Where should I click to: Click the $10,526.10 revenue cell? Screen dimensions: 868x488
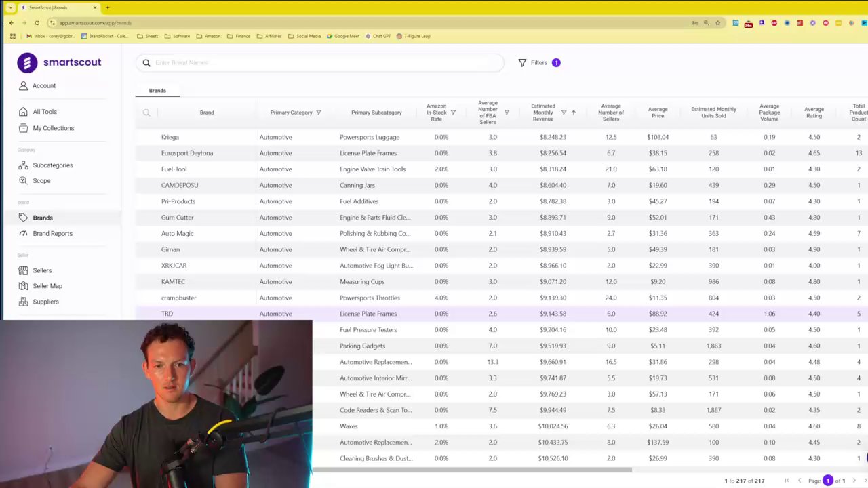553,459
